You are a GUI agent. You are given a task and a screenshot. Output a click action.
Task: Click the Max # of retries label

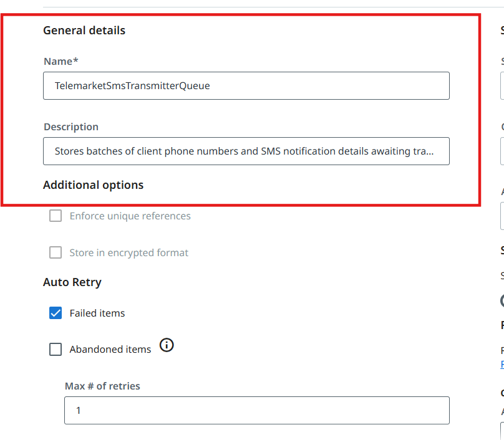(x=102, y=386)
